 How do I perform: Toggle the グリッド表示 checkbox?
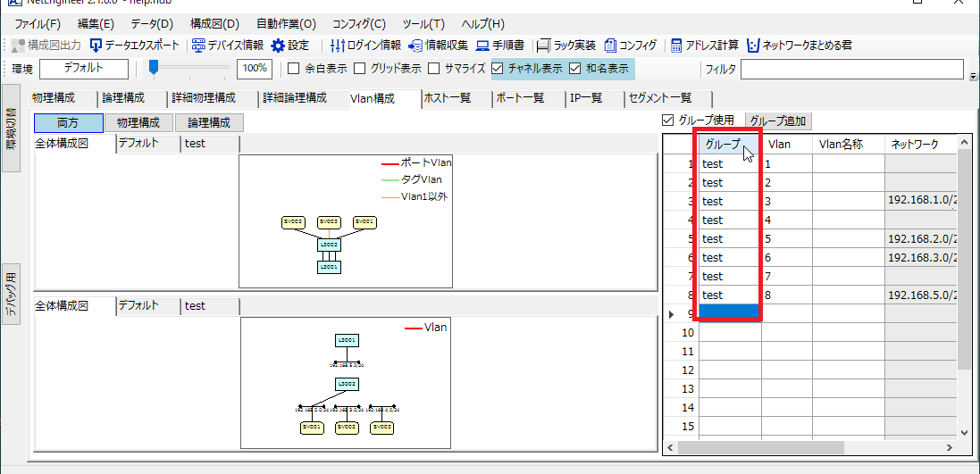coord(360,68)
